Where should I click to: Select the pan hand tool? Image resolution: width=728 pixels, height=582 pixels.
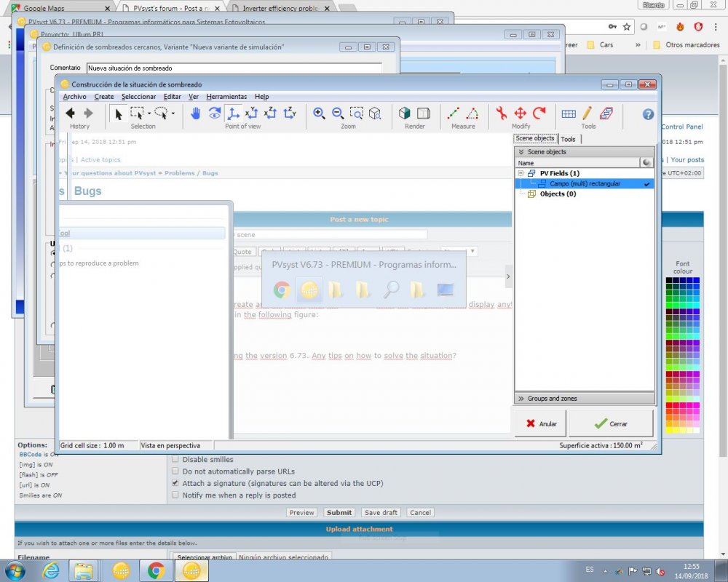click(x=196, y=113)
